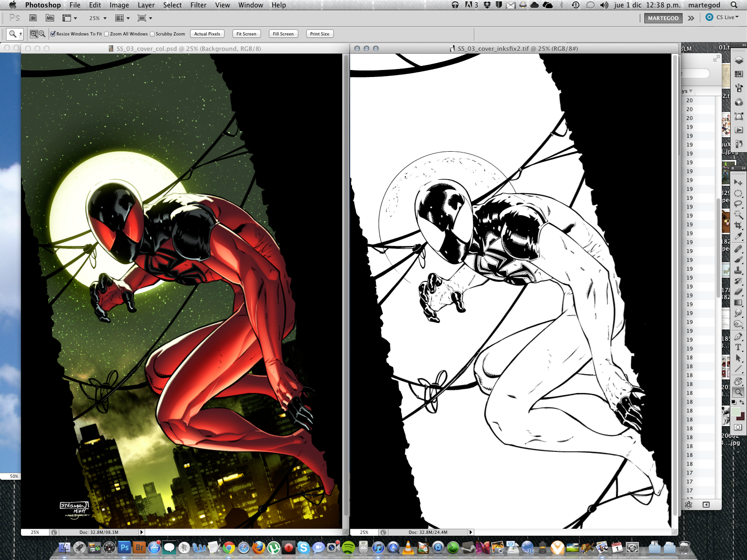Open the Edit menu
Screen dimensions: 747x560
[x=95, y=5]
